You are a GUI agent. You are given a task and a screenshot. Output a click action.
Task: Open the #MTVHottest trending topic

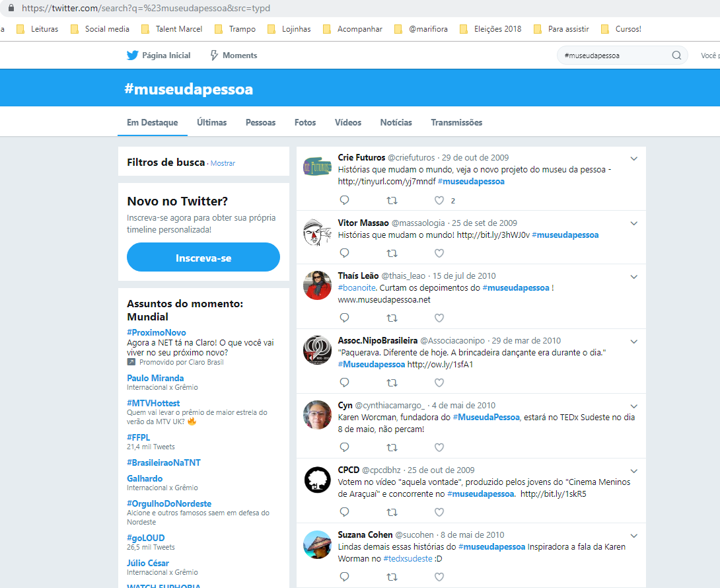[153, 403]
